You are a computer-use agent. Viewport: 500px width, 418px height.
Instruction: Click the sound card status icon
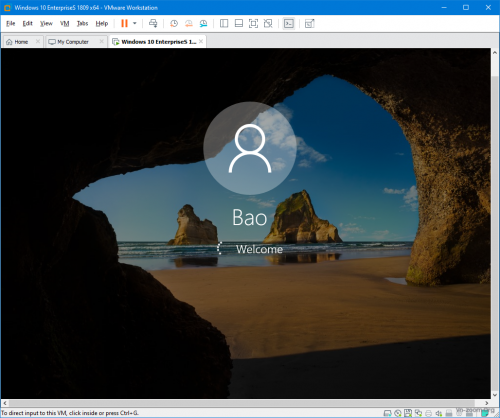439,413
